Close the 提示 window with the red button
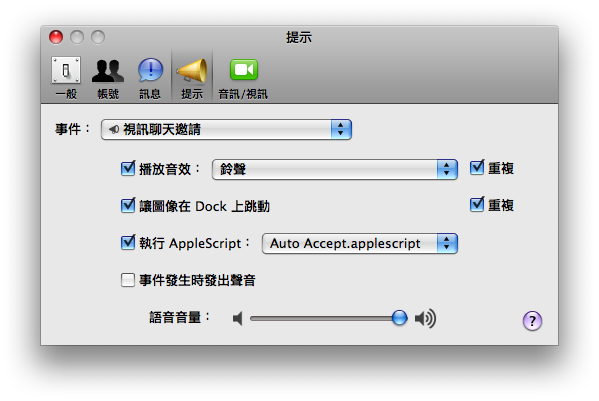Screen dimensions: 599x401 pyautogui.click(x=56, y=37)
